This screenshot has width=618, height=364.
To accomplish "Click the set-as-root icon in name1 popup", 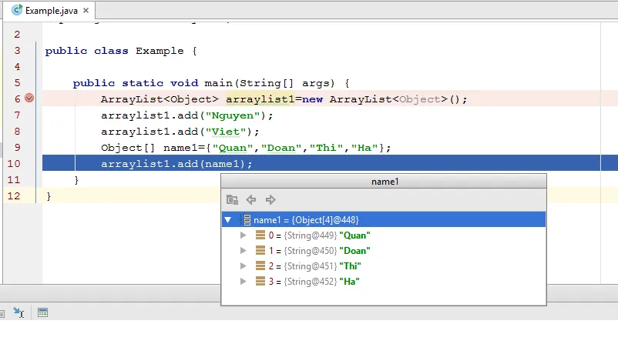I will [x=232, y=200].
